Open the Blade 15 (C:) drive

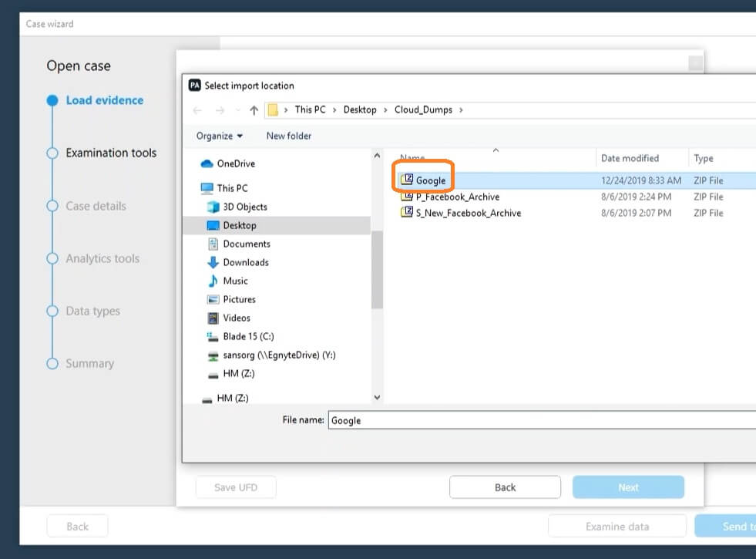tap(248, 336)
